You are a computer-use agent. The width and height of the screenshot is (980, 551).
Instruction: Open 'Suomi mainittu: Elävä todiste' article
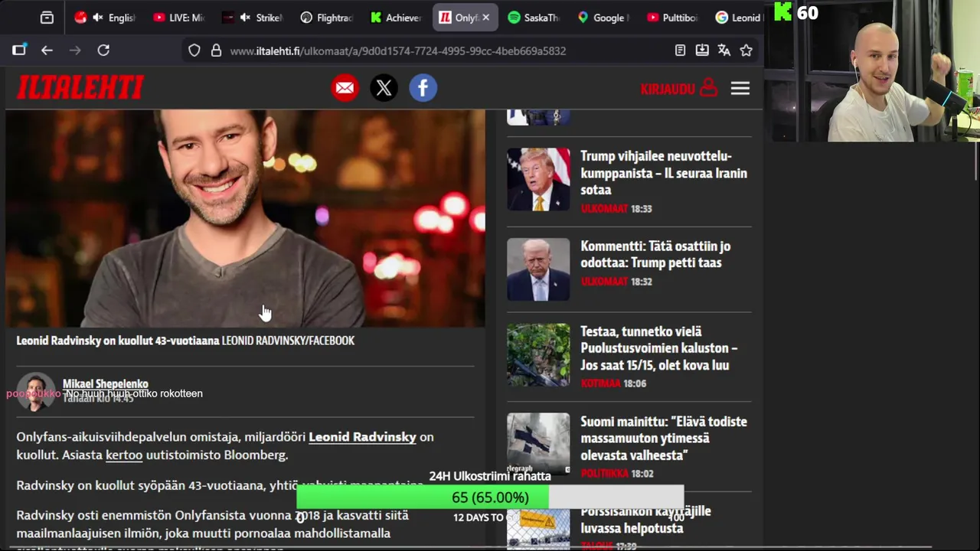(663, 439)
